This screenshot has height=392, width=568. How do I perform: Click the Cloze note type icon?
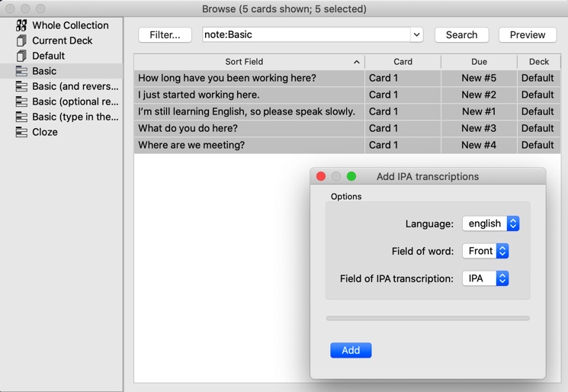(x=21, y=132)
